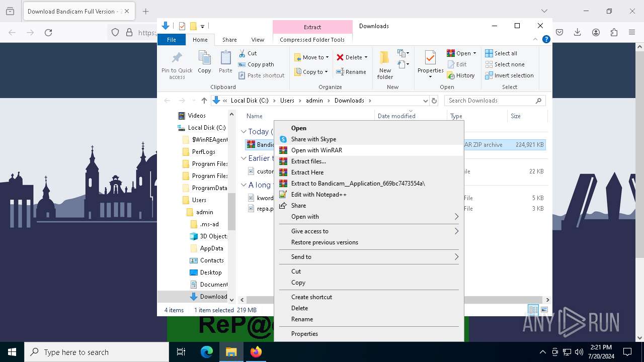Choose Properties in the context menu
The image size is (644, 362).
pos(370,334)
